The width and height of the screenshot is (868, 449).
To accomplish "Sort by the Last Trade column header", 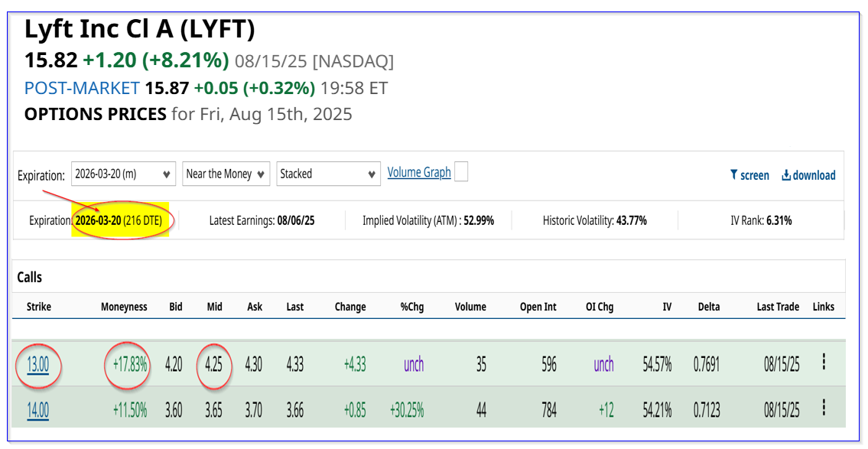I will (778, 307).
